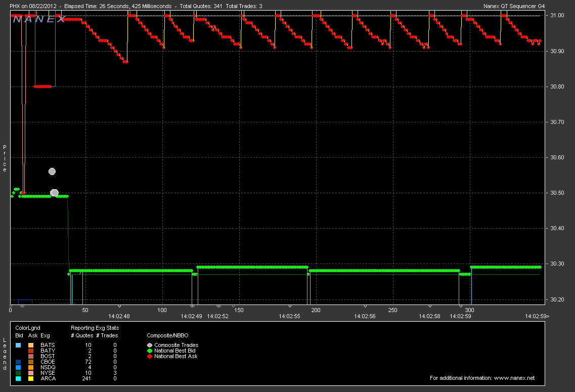Click the '14:02:49' timestamp on x-axis

pyautogui.click(x=192, y=316)
